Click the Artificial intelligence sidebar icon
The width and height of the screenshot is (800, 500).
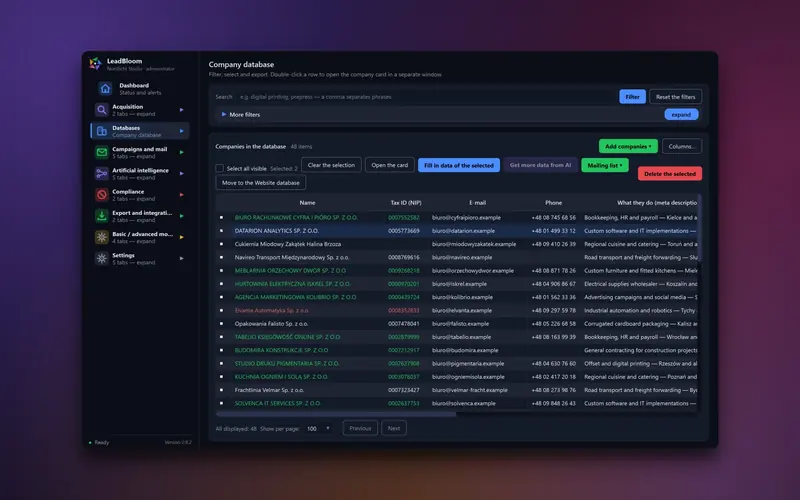tap(102, 173)
